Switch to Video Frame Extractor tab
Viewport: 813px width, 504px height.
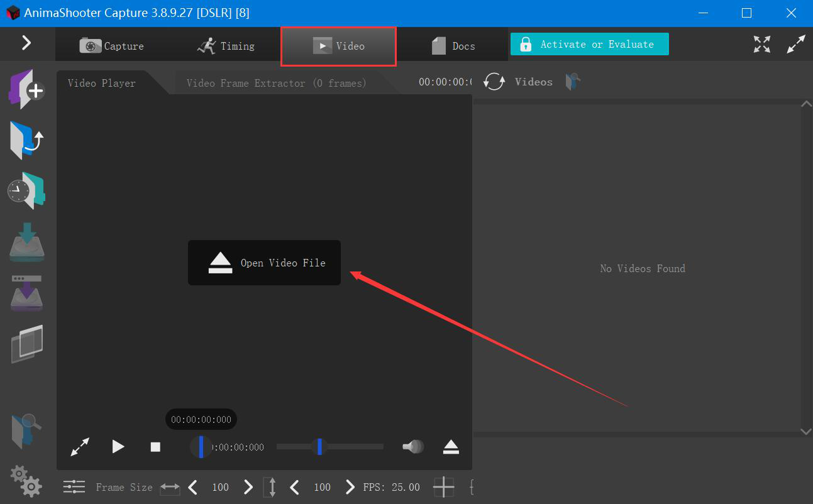[x=277, y=83]
